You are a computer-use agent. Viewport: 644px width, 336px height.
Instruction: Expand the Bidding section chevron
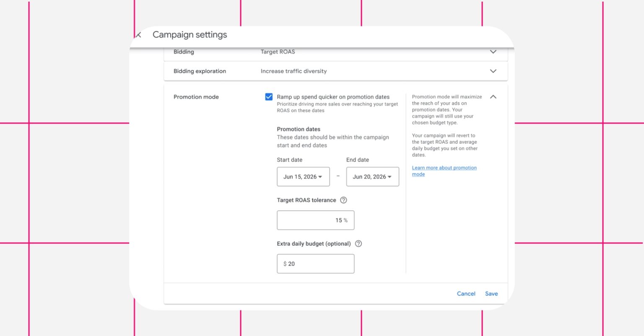(493, 52)
